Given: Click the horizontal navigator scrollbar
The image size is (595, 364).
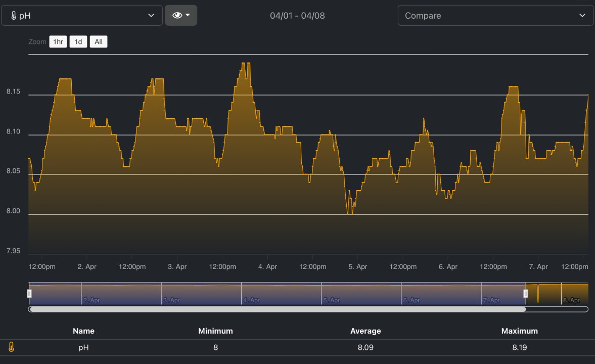Looking at the screenshot, I should tap(278, 309).
